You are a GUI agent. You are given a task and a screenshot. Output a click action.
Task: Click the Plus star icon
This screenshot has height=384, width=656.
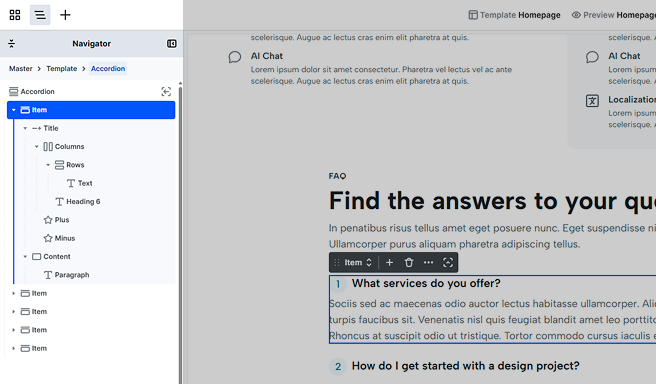click(48, 220)
